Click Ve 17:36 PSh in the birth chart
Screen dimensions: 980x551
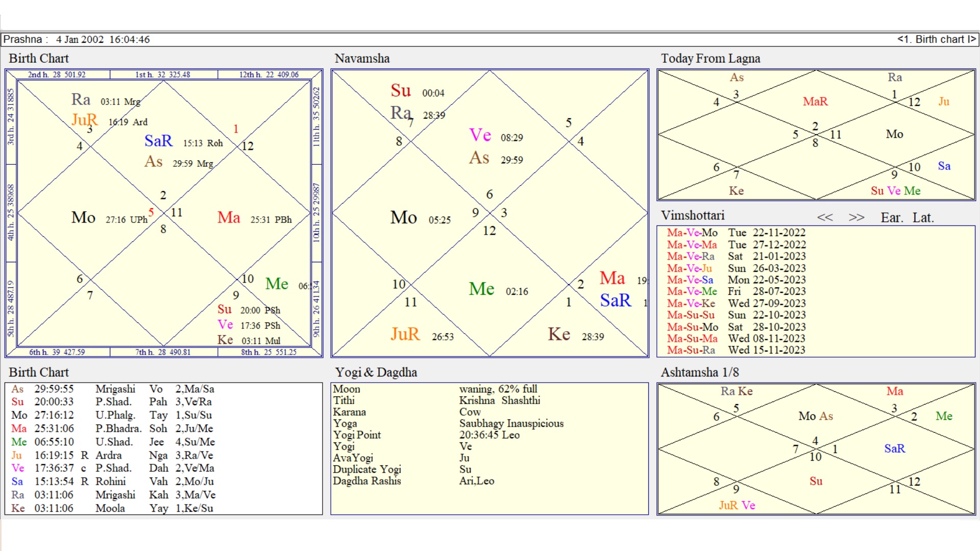pos(249,325)
